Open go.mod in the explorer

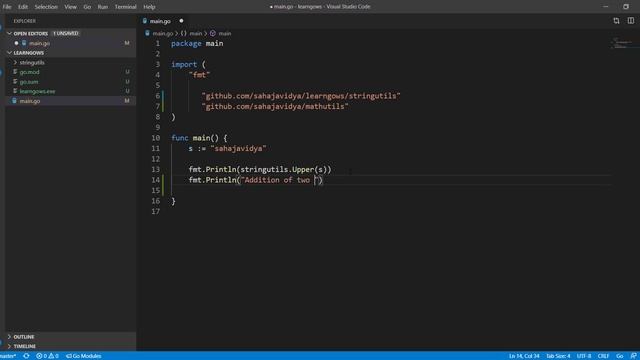click(29, 72)
